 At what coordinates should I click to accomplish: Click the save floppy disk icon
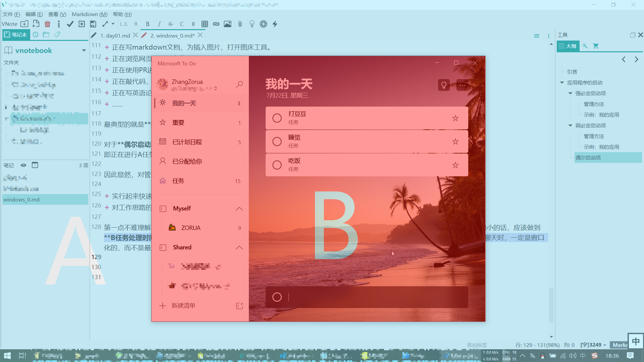click(93, 24)
